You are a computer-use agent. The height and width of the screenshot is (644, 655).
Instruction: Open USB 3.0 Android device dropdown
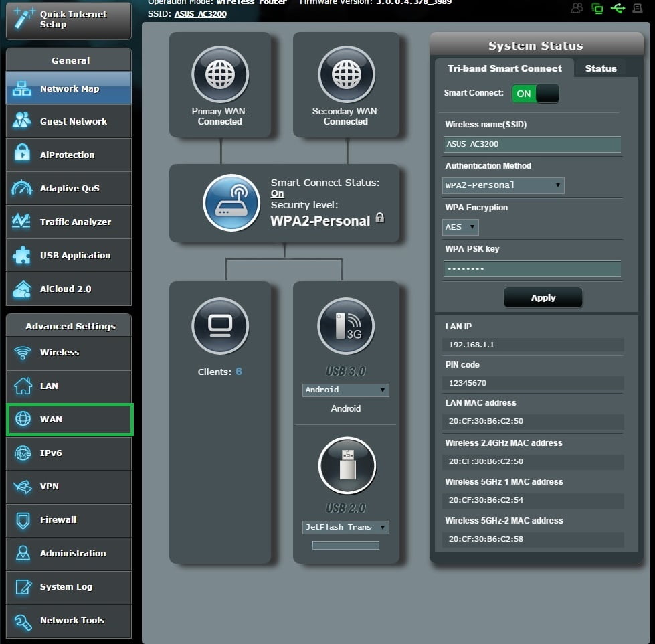[x=345, y=390]
